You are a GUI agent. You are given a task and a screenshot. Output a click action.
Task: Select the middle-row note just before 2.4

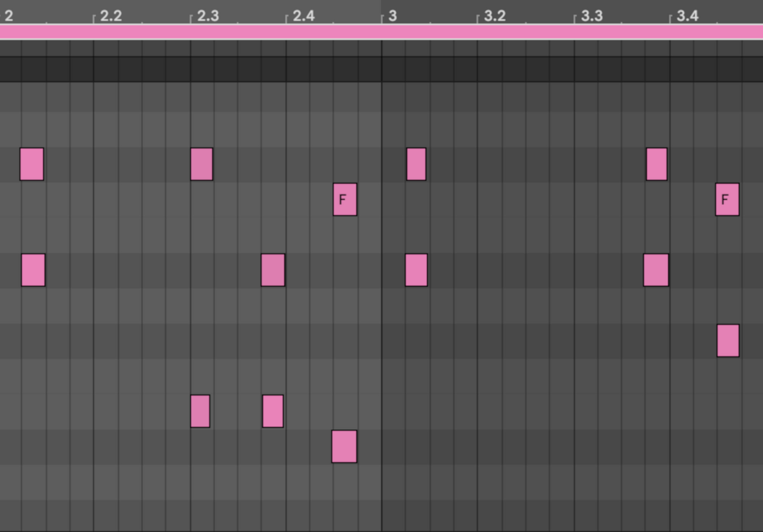[x=273, y=270]
